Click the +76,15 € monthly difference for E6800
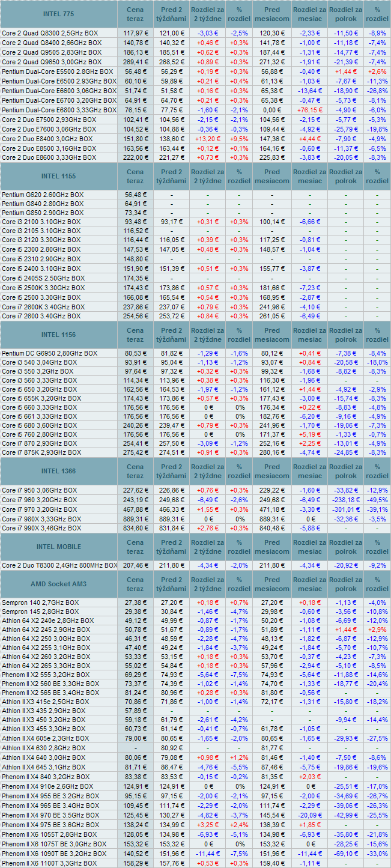Image resolution: width=391 pixels, height=868 pixels. 309,111
